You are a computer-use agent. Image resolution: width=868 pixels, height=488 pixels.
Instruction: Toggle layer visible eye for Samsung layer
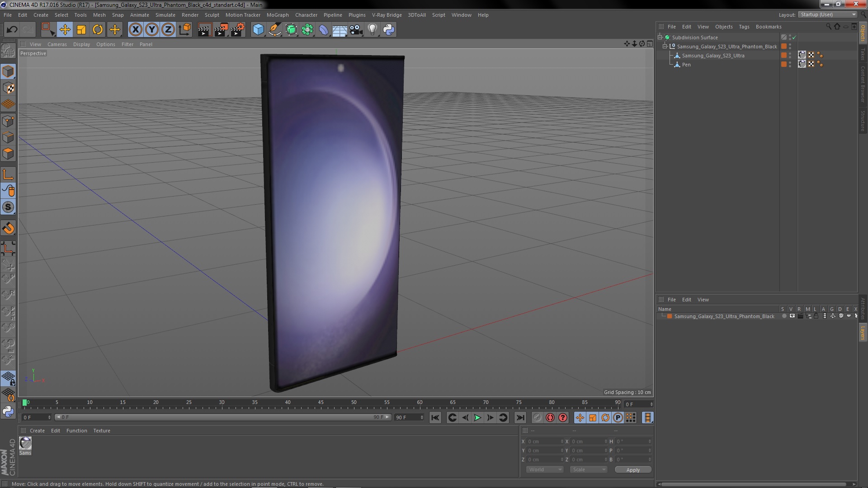coord(792,316)
